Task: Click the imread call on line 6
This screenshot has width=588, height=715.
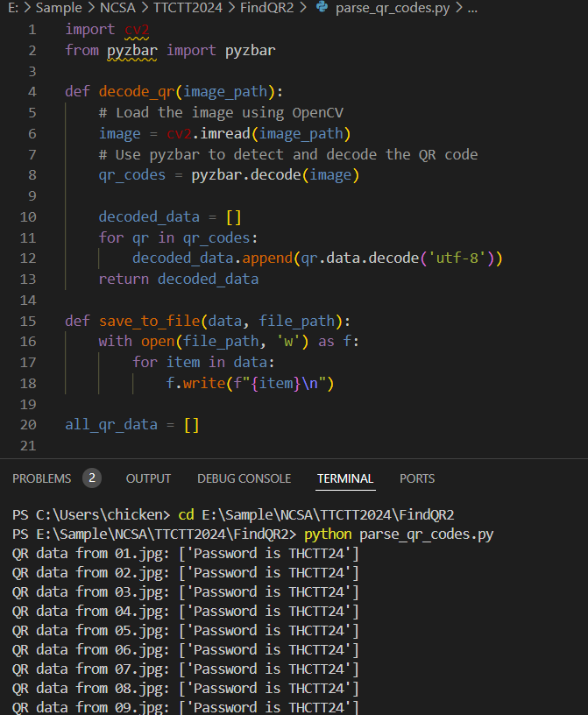Action: point(225,133)
